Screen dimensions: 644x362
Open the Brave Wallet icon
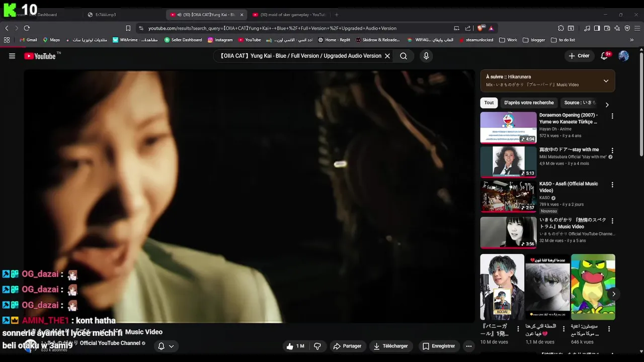[607, 28]
